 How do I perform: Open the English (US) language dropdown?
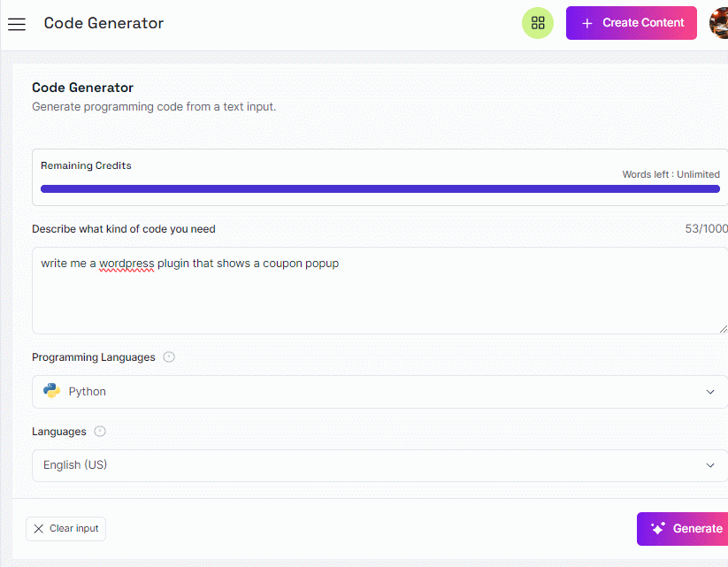click(379, 465)
